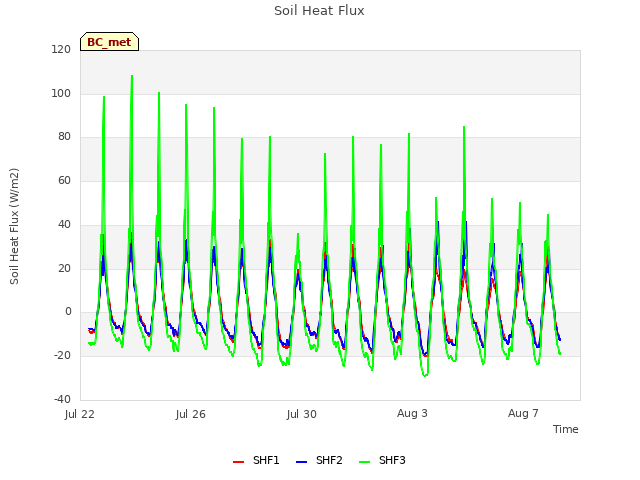Toggle the SHF2 series in the legend
The image size is (640, 480).
[319, 460]
